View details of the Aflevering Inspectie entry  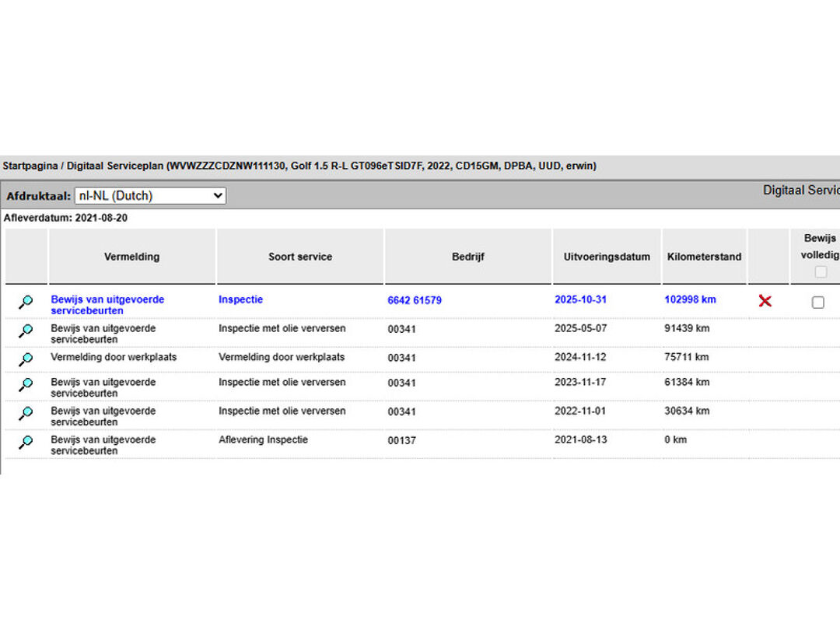tap(26, 443)
